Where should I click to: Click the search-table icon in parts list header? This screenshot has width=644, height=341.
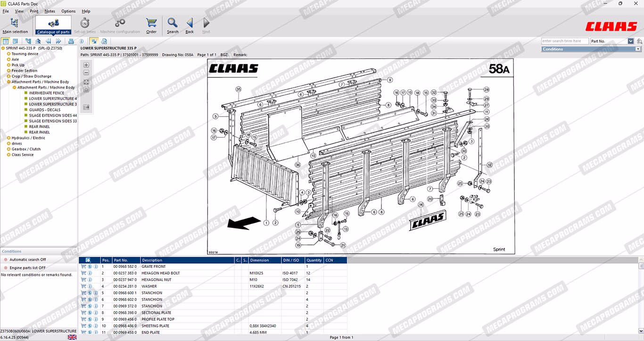tap(88, 260)
